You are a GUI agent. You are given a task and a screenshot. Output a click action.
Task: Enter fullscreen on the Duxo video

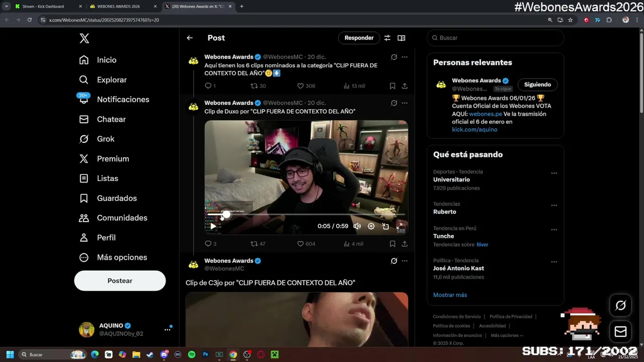point(399,226)
